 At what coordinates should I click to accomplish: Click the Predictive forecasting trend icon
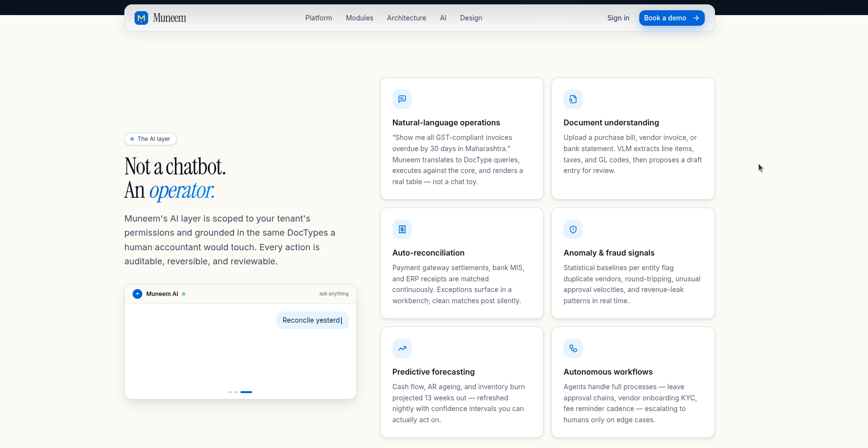[402, 348]
